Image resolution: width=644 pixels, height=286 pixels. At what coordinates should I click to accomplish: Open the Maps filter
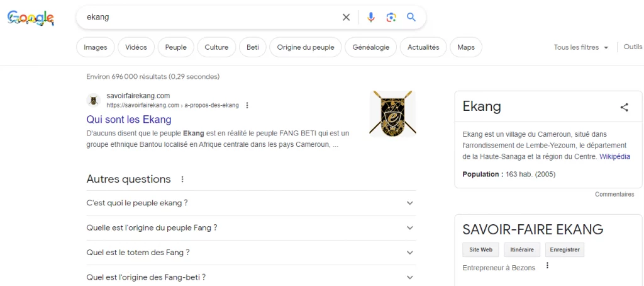tap(466, 47)
